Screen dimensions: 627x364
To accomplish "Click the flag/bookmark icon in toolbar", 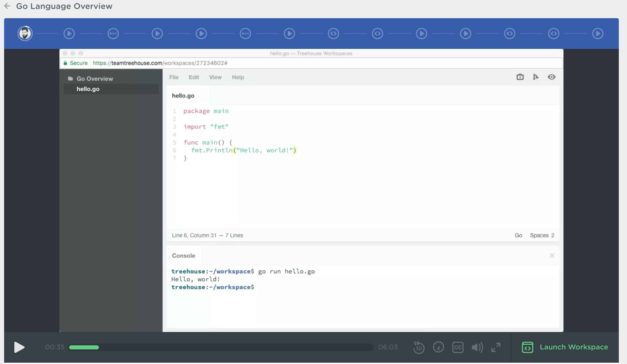I will [536, 77].
